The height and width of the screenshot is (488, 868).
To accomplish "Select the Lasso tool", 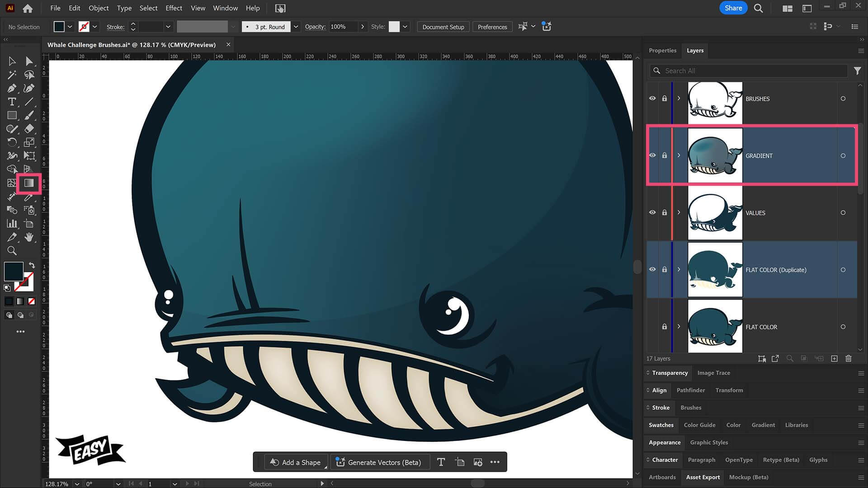I will (x=29, y=75).
